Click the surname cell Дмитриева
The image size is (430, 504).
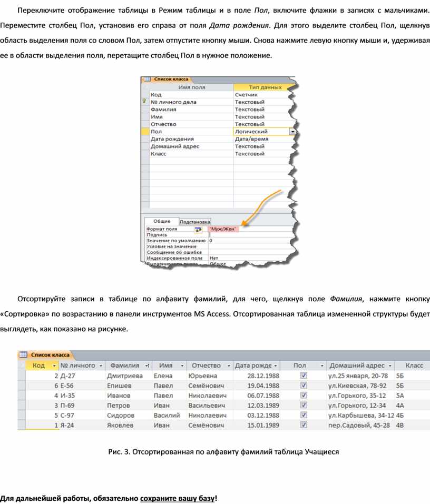(125, 375)
